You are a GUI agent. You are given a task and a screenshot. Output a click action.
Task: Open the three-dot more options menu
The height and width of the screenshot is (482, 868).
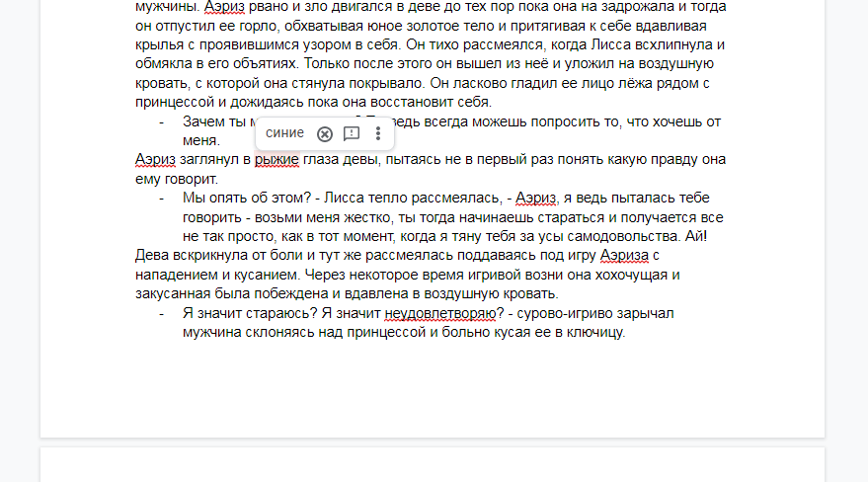click(x=377, y=134)
